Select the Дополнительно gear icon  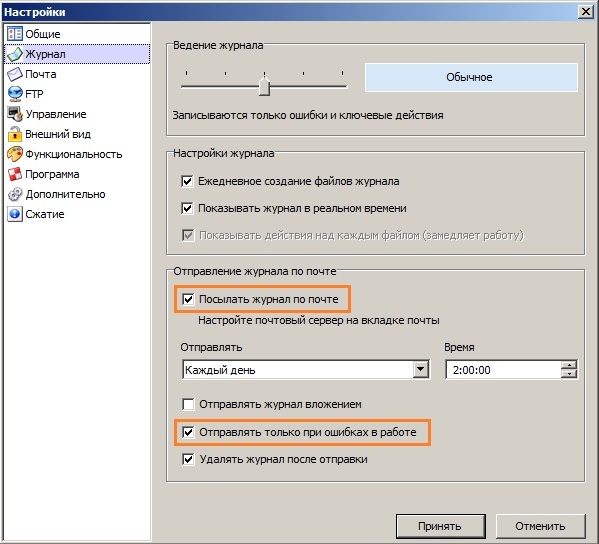pyautogui.click(x=15, y=194)
